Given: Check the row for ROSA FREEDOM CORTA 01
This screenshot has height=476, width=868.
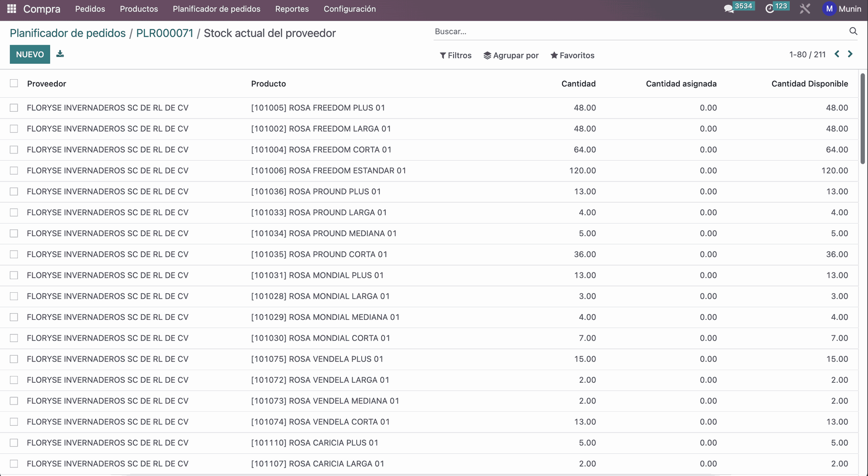Looking at the screenshot, I should coord(14,150).
